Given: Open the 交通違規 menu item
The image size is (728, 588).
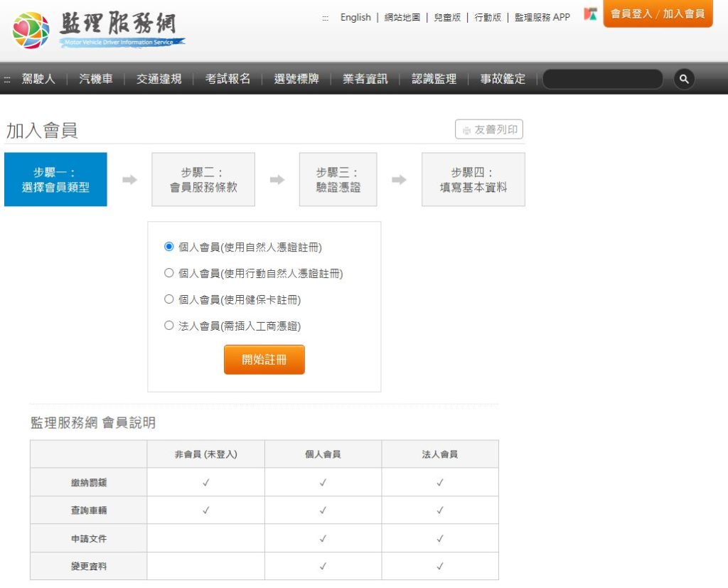Looking at the screenshot, I should (159, 79).
